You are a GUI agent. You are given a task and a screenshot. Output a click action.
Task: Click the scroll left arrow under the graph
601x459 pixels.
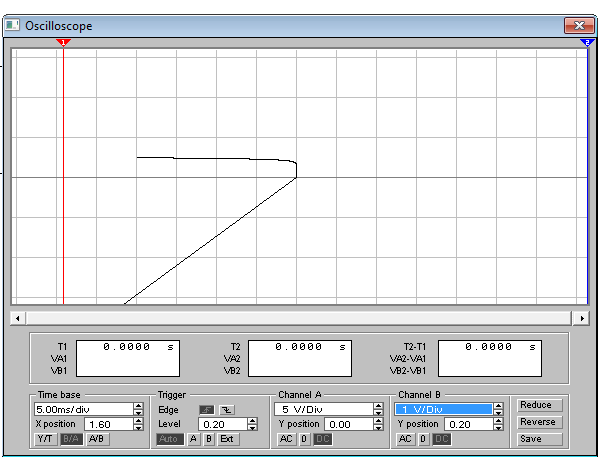pos(18,318)
